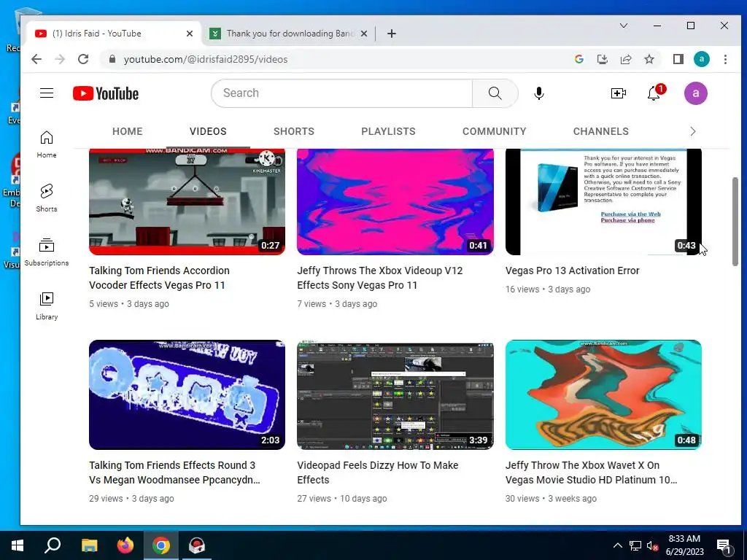Open the Windows Start menu
Screen dimensions: 747x560
point(18,545)
